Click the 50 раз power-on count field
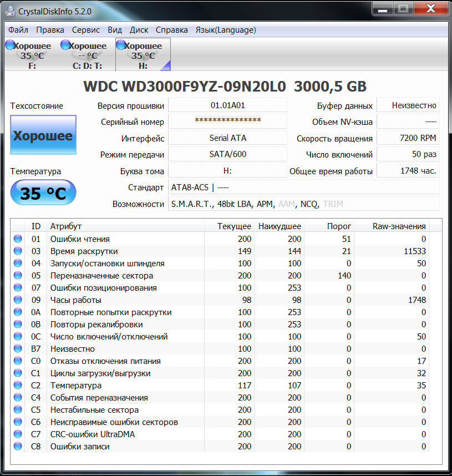This screenshot has height=476, width=452. (x=408, y=154)
